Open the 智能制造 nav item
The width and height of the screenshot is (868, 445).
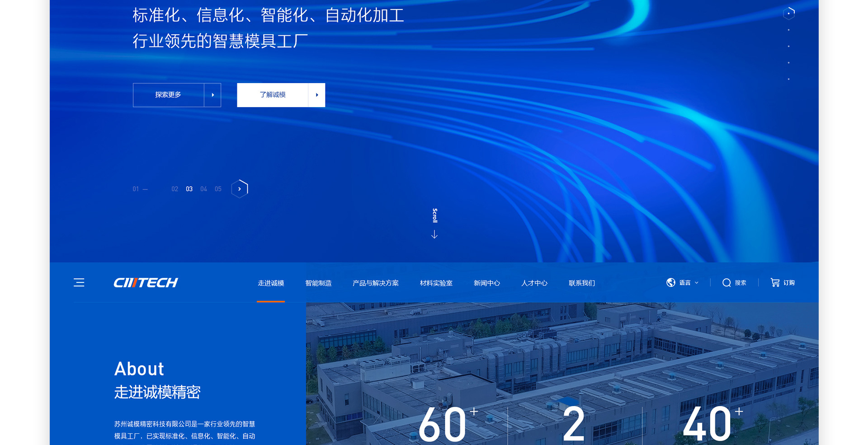point(318,283)
